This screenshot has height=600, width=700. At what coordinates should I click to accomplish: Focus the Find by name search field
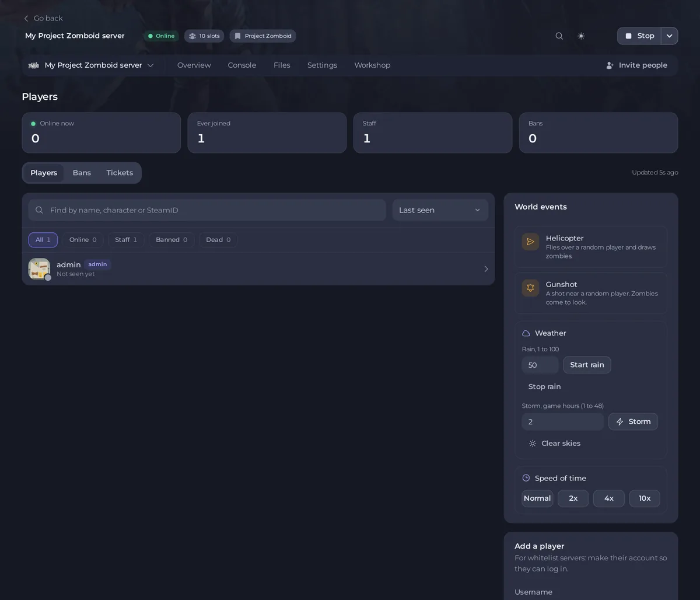[207, 210]
